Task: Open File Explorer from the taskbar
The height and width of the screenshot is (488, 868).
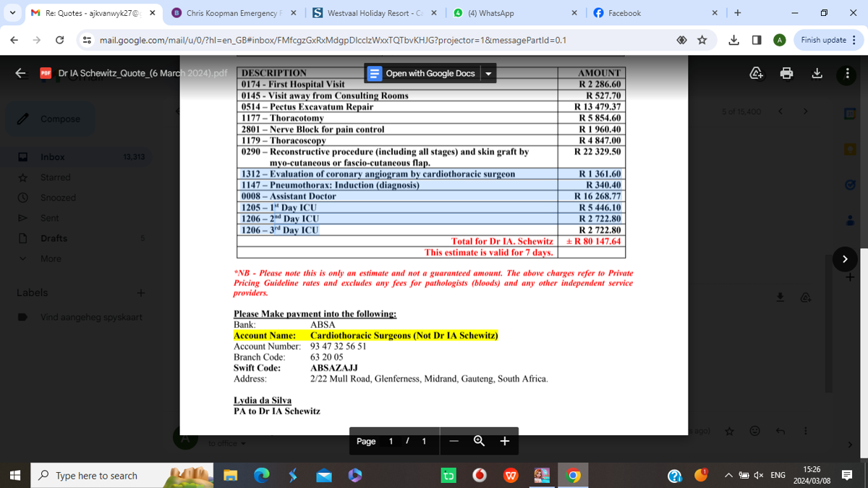Action: pos(230,476)
